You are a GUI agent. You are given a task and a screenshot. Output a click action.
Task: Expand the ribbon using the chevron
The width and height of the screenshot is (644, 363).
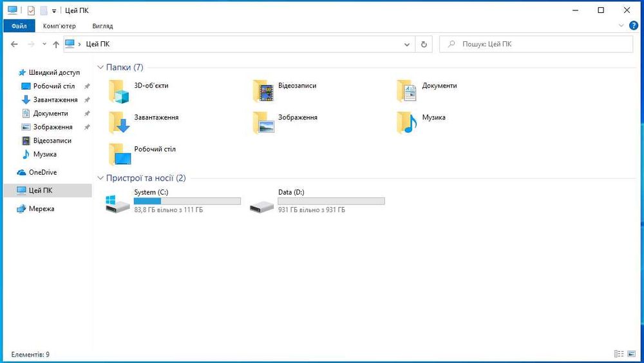coord(621,26)
